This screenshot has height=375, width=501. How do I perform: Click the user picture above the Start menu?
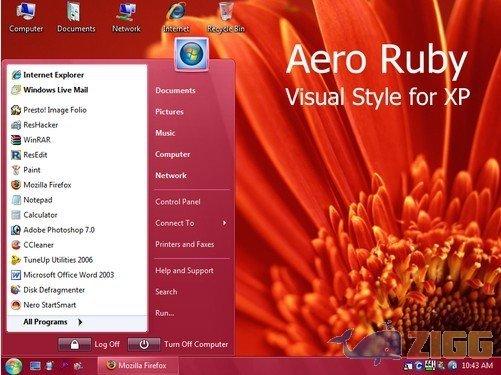click(191, 54)
